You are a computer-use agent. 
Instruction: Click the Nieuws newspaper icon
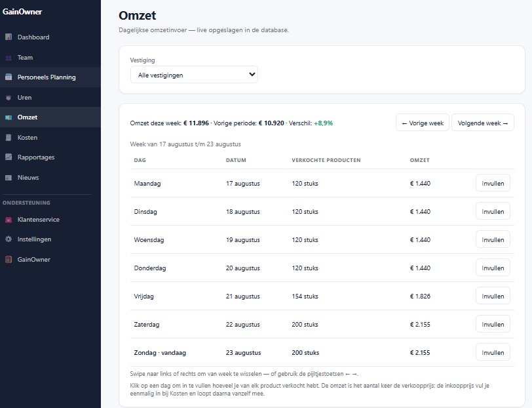(x=9, y=177)
